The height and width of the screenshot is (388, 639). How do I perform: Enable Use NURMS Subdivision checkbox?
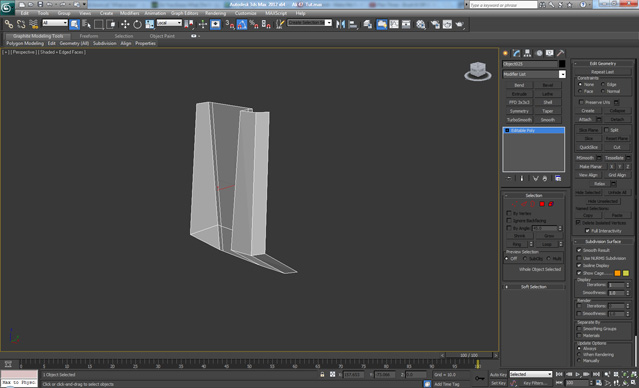579,258
